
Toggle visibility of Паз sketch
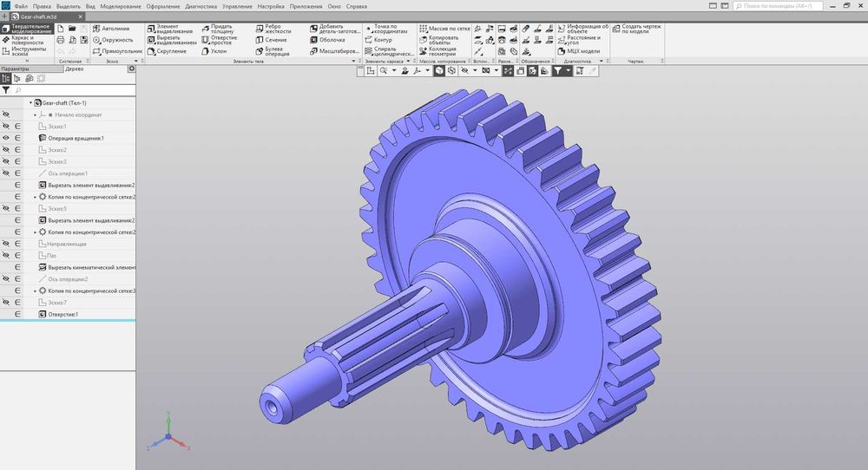pyautogui.click(x=6, y=256)
